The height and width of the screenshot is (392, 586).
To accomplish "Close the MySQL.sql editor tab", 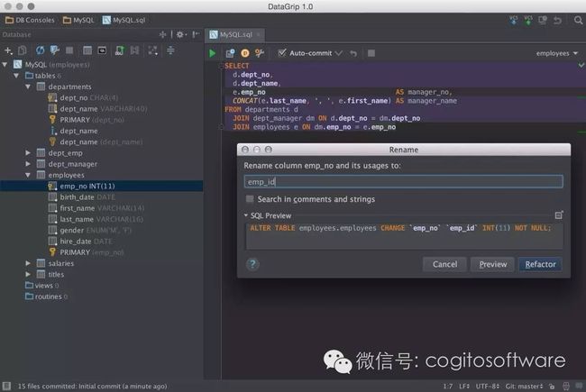I will click(258, 35).
